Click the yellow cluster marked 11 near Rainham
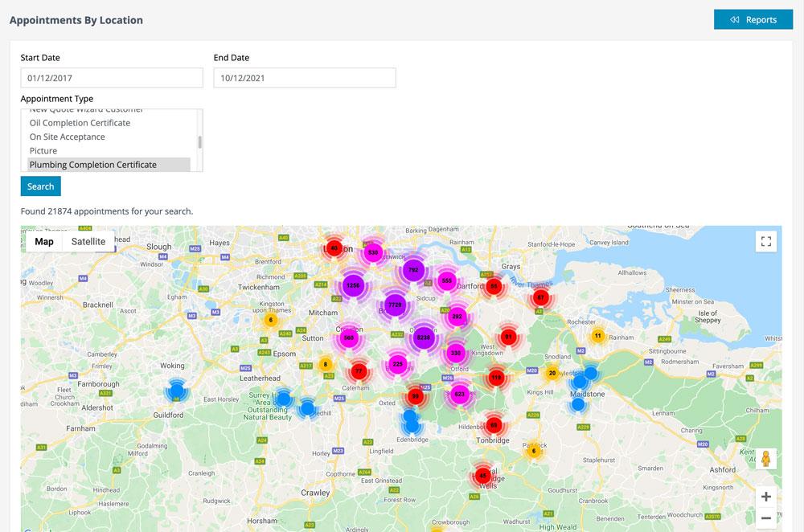Viewport: 804px width, 532px height. coord(597,335)
